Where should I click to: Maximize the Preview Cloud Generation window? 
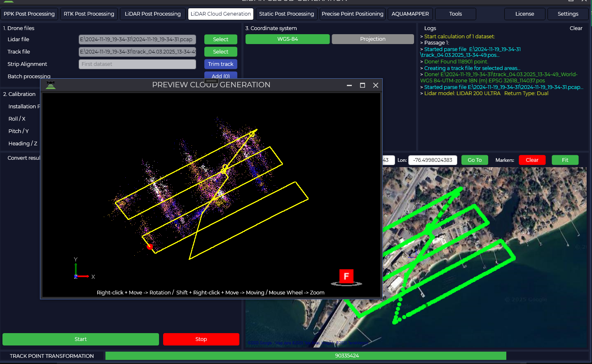[363, 85]
